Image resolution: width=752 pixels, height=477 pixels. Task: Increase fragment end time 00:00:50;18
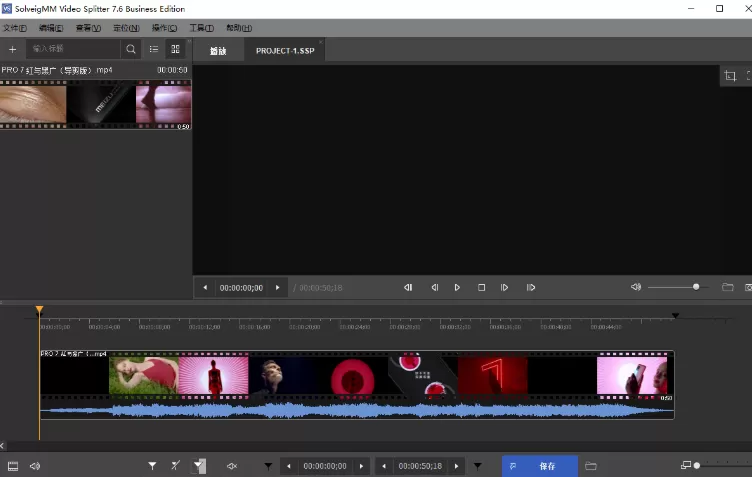click(457, 466)
